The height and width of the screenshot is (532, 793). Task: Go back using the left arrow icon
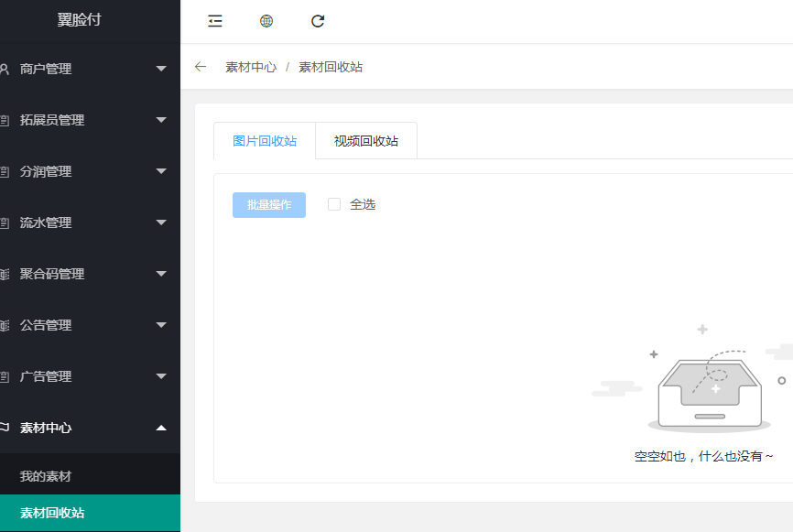[x=201, y=67]
